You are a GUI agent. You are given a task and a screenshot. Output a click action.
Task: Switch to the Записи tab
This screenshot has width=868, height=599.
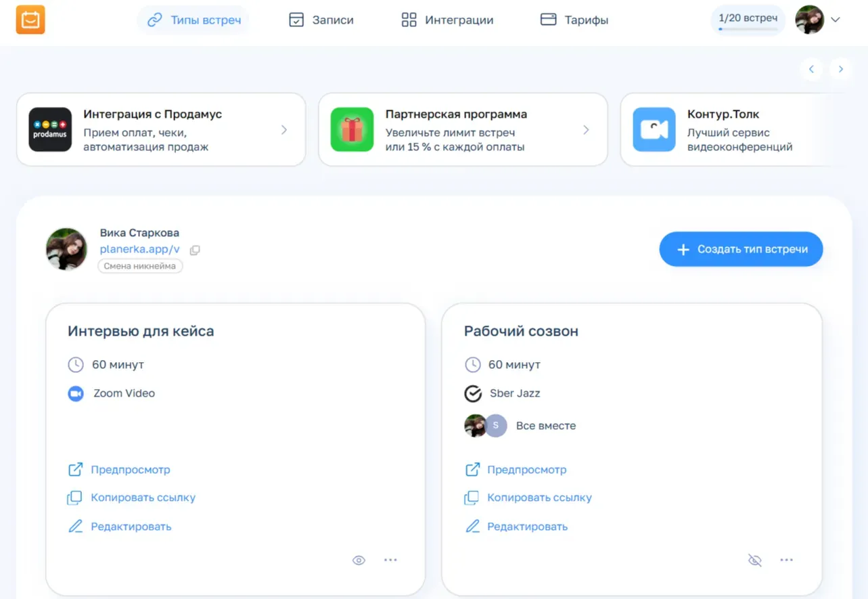click(321, 20)
